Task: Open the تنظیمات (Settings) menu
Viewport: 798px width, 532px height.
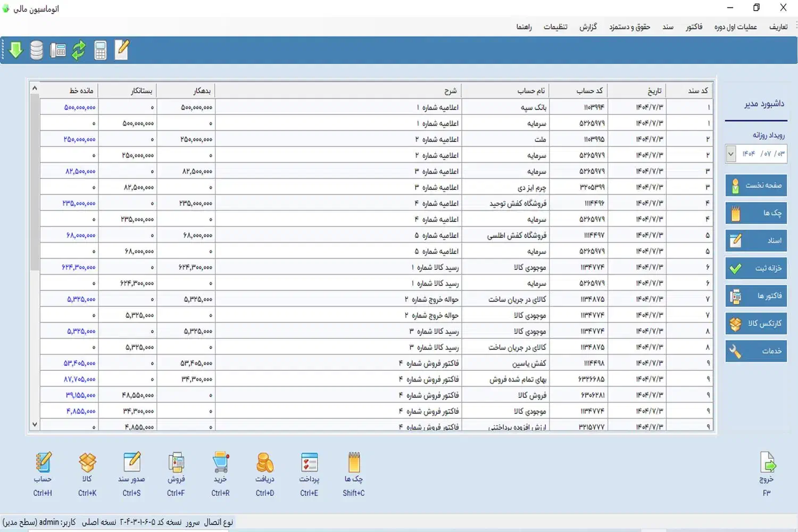Action: coord(555,27)
